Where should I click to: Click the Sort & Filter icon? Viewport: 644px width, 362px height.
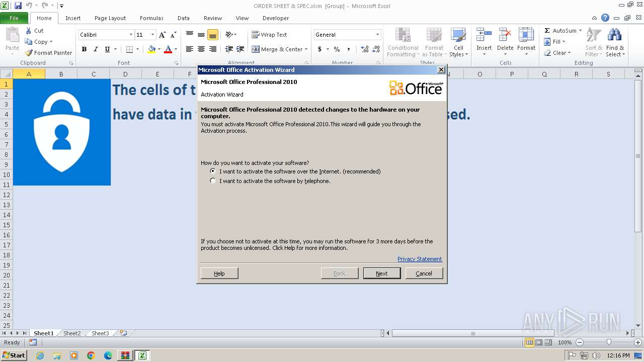click(594, 35)
